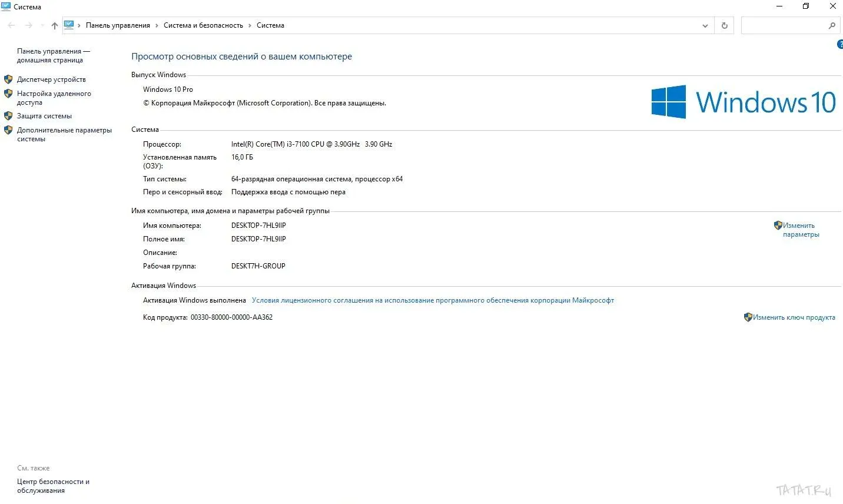The height and width of the screenshot is (504, 843).
Task: Click 'Изменить ключ продукта' link
Action: (x=794, y=317)
